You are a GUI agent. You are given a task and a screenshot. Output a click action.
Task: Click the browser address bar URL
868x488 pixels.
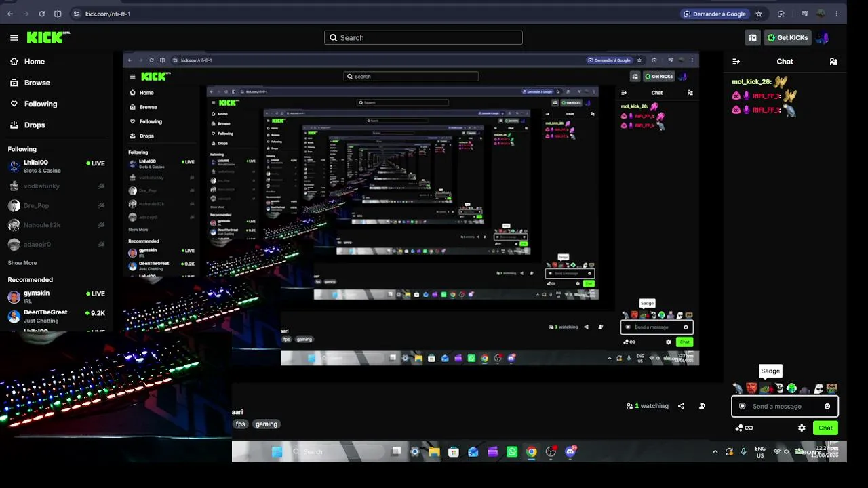[108, 14]
